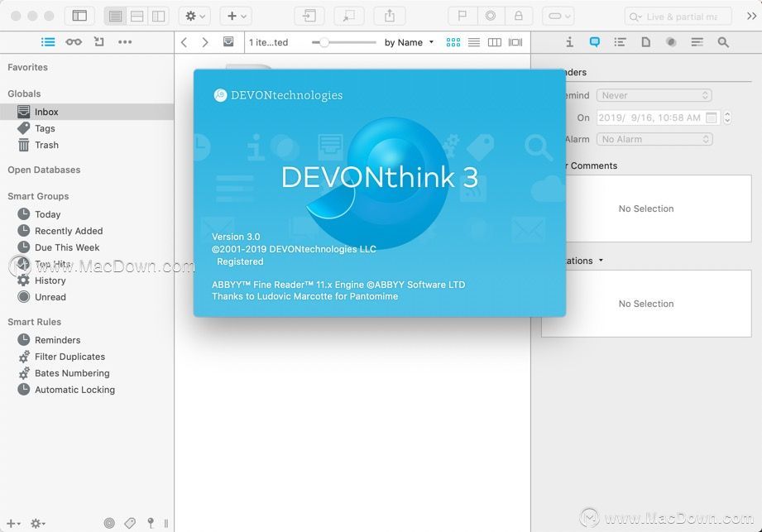
Task: Select the Due This Week smart group
Action: [x=87, y=247]
